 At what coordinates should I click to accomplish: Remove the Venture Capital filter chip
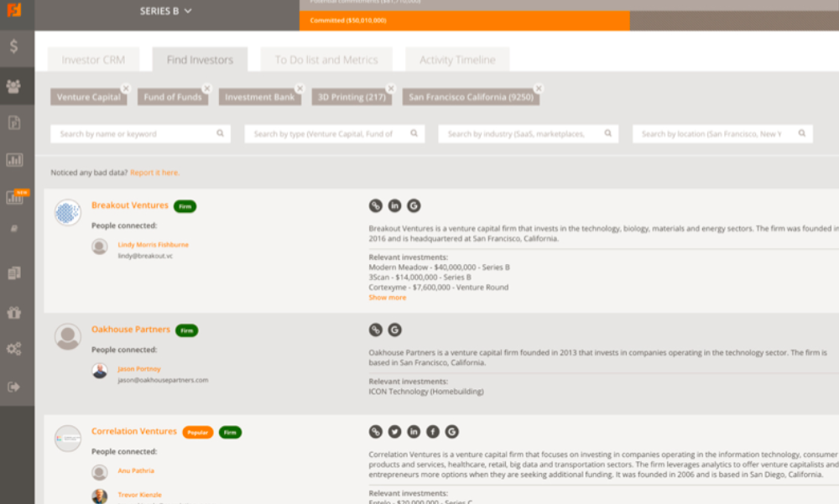pos(126,88)
